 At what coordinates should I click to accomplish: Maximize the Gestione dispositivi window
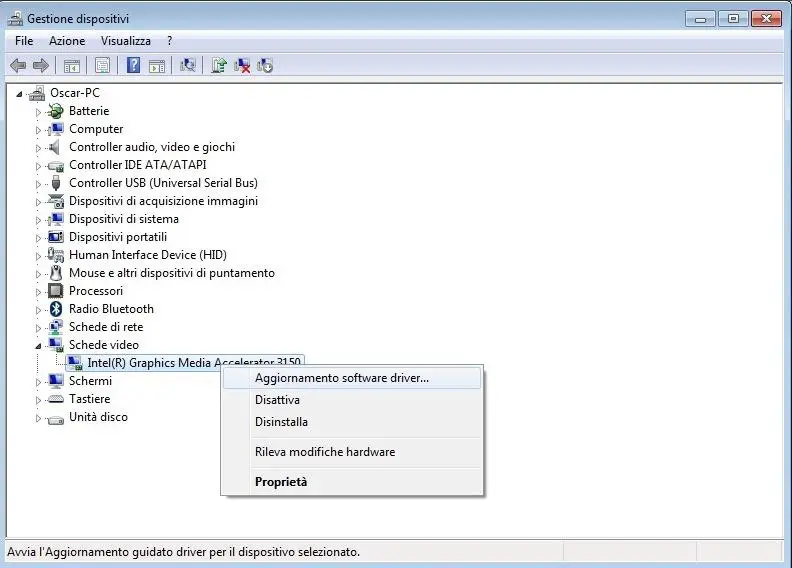click(733, 19)
